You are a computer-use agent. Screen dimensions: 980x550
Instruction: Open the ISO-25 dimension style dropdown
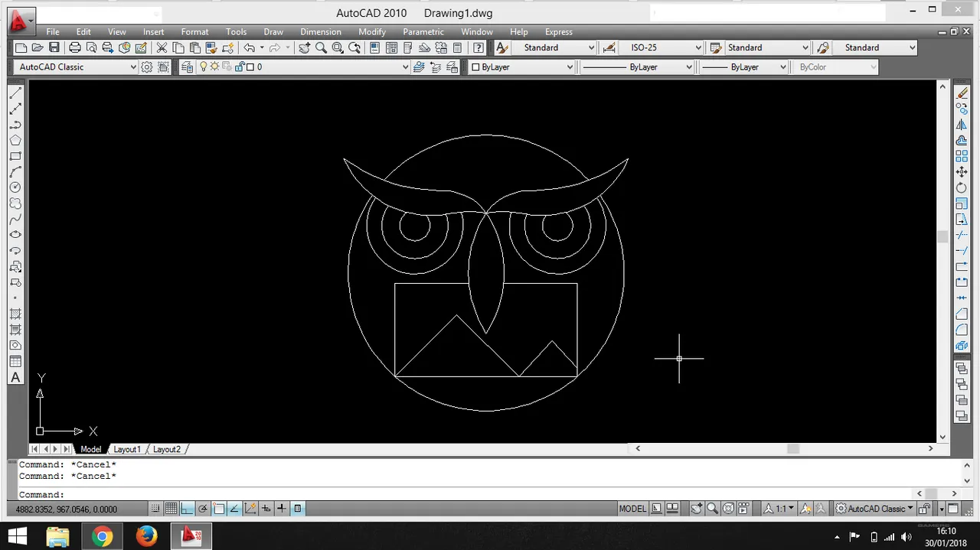click(x=661, y=47)
